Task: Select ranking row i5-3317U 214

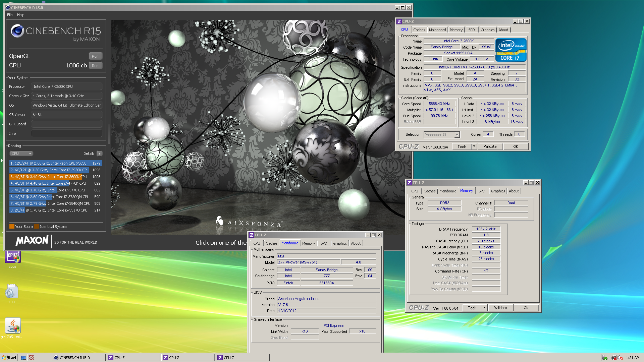Action: pos(56,210)
